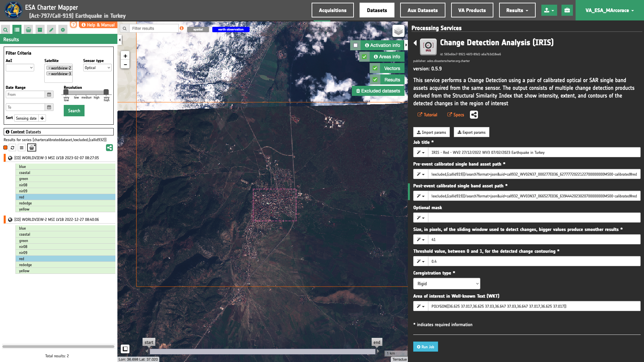Open the search tab magnifier icon
The image size is (644, 362).
[x=6, y=30]
